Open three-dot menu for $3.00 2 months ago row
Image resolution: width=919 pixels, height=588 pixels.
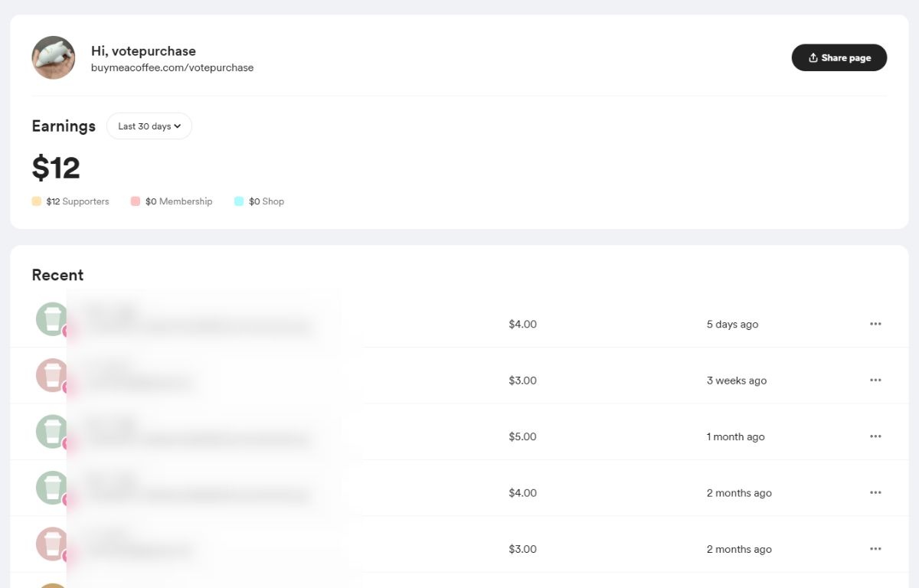point(875,549)
